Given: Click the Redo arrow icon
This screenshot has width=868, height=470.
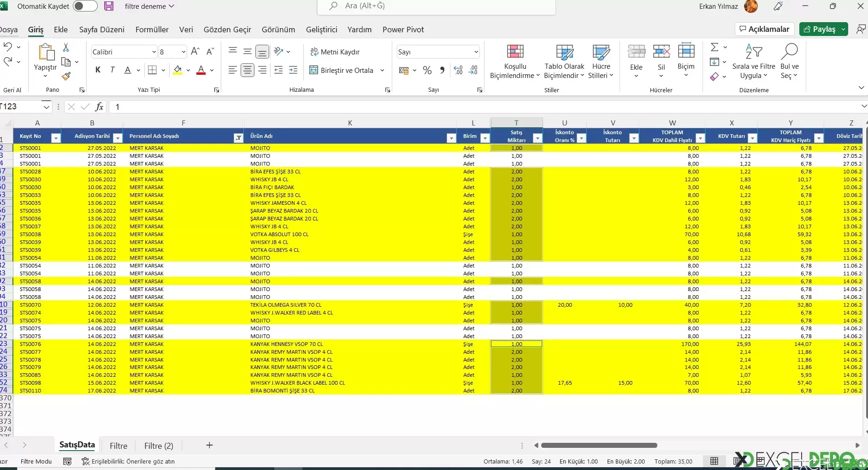Looking at the screenshot, I should tap(8, 61).
